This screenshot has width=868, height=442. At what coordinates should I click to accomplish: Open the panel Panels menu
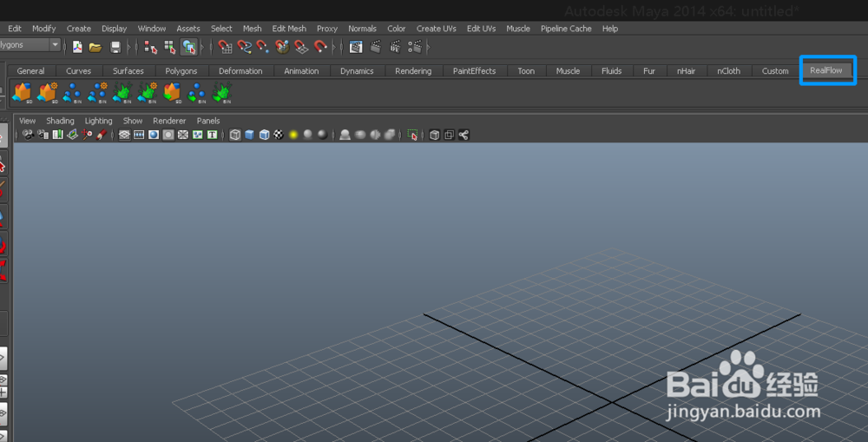coord(208,121)
